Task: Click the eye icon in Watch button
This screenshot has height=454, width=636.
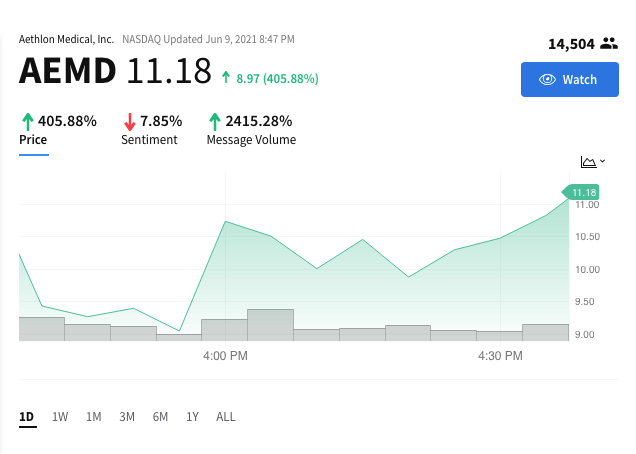Action: pyautogui.click(x=547, y=80)
